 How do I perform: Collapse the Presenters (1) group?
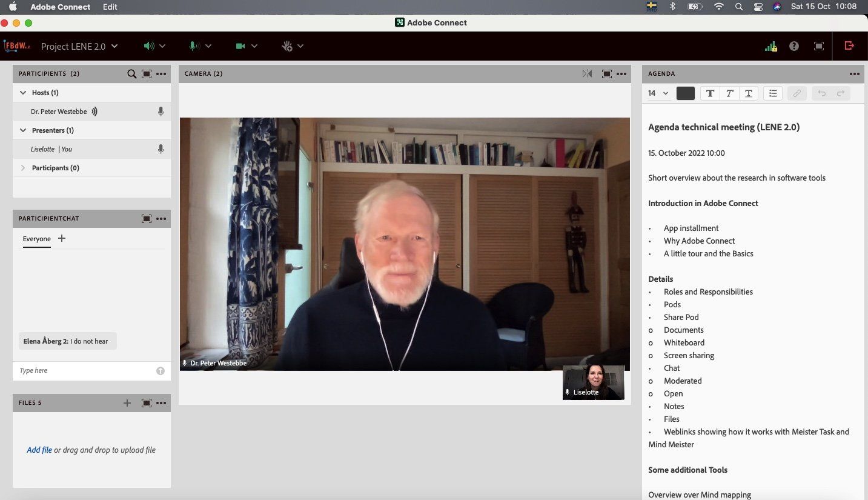23,130
